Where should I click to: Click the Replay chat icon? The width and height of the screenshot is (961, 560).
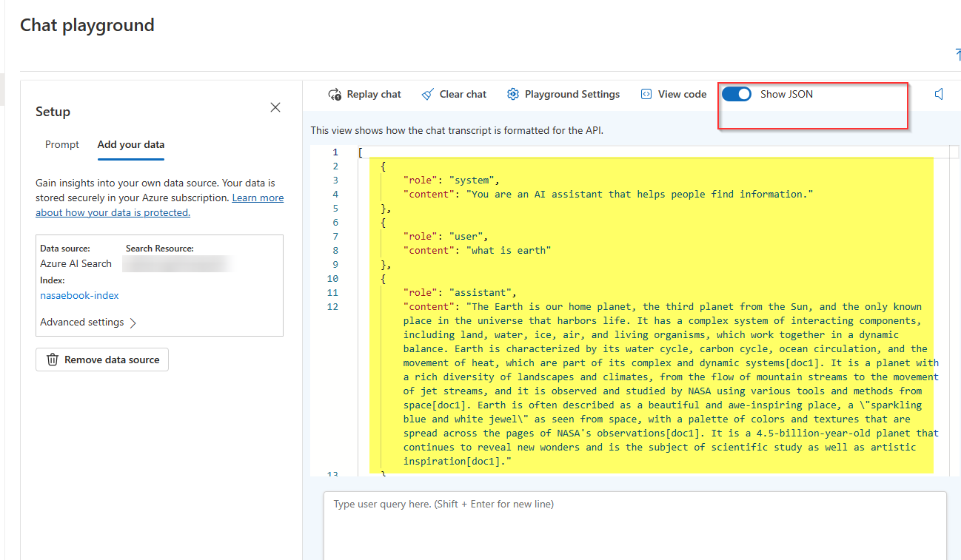335,94
